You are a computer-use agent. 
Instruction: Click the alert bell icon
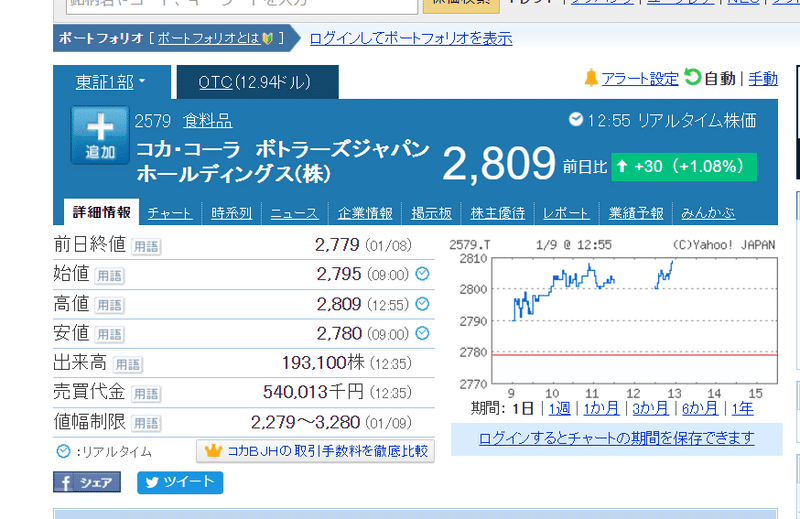(x=591, y=78)
